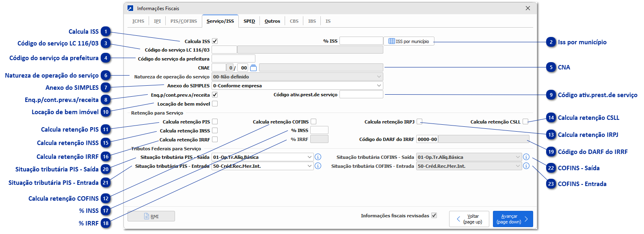Click info icon beside PIS - Saída dropdown
The height and width of the screenshot is (234, 644).
click(x=318, y=157)
